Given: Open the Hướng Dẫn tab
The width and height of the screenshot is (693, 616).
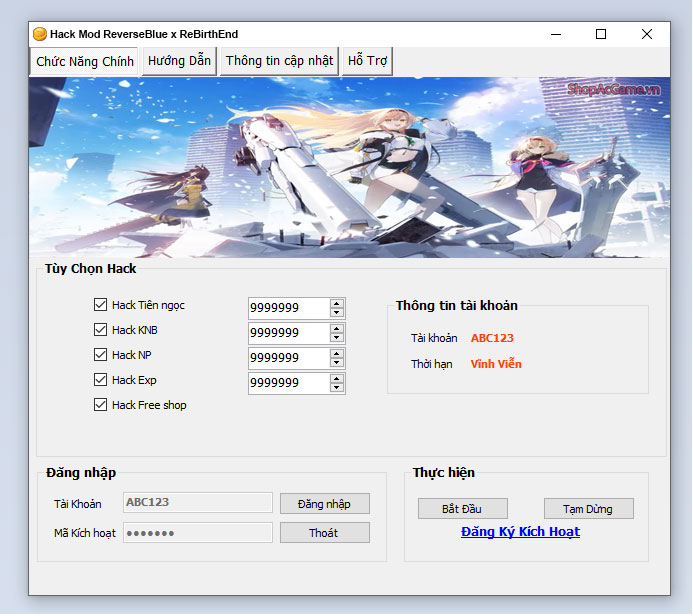Looking at the screenshot, I should click(x=179, y=61).
